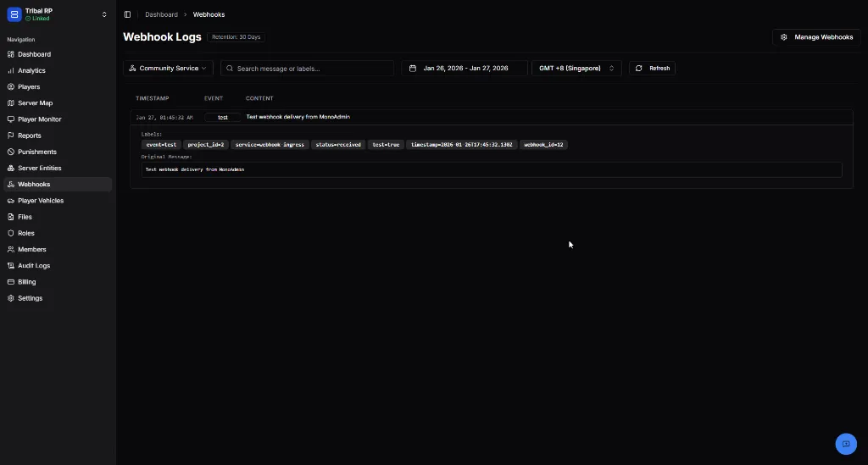Click the Billing card icon

click(x=10, y=282)
